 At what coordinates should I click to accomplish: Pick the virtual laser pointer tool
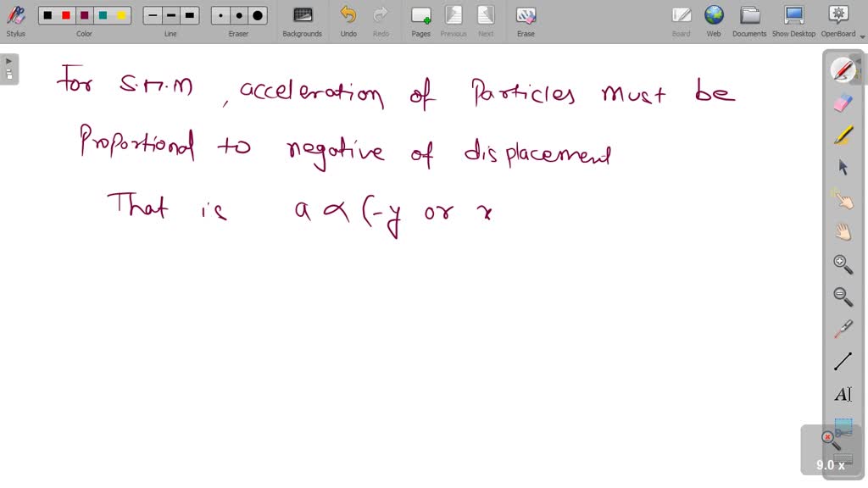click(x=843, y=328)
